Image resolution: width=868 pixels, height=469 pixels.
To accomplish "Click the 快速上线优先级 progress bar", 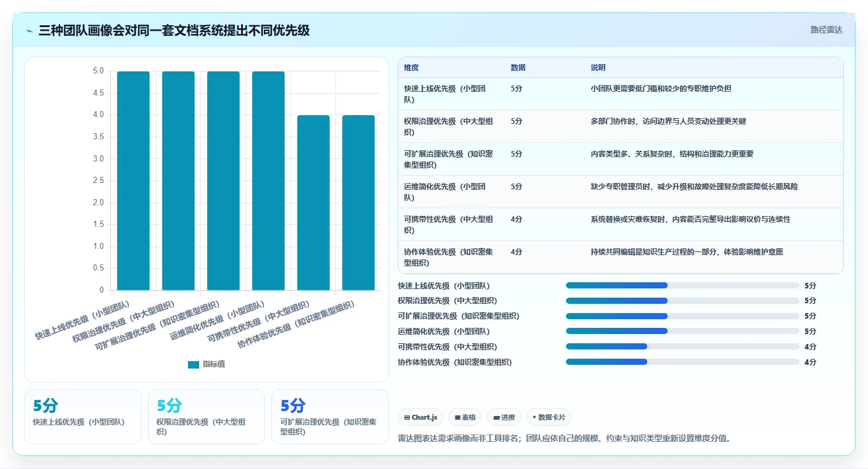I will point(682,285).
